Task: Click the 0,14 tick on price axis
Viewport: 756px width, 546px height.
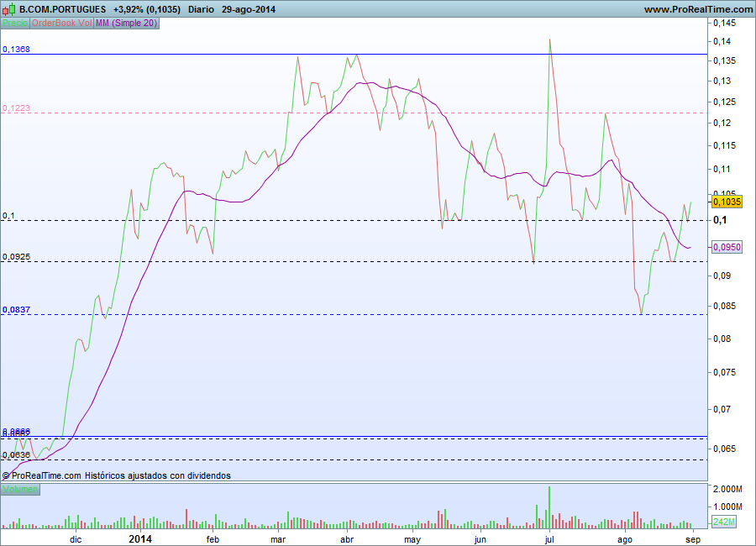Action: pyautogui.click(x=722, y=41)
